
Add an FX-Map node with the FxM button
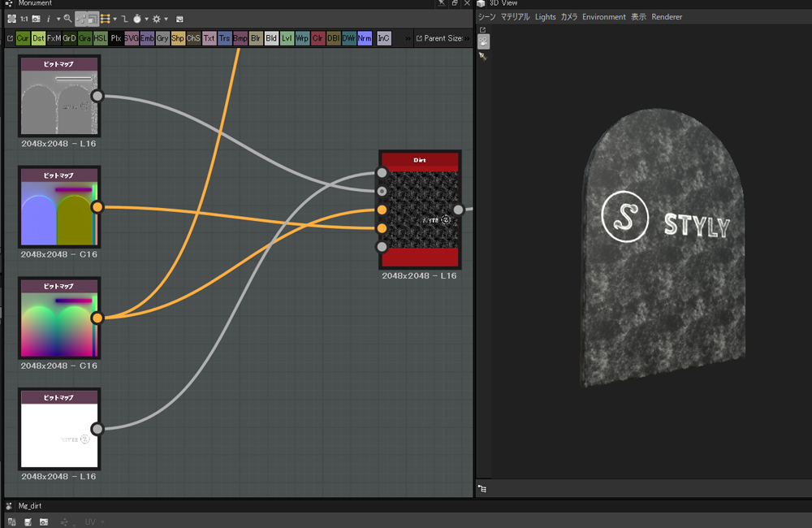pos(54,38)
